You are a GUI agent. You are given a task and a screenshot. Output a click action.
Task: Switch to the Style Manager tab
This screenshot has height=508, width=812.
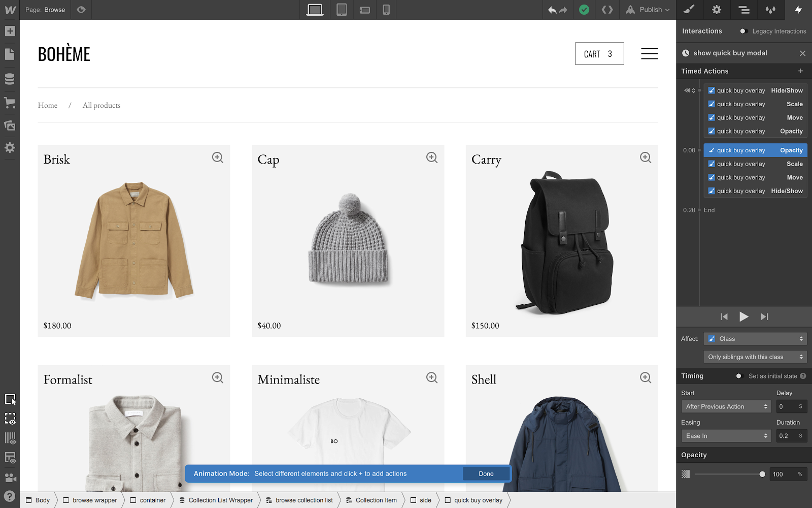tap(771, 10)
